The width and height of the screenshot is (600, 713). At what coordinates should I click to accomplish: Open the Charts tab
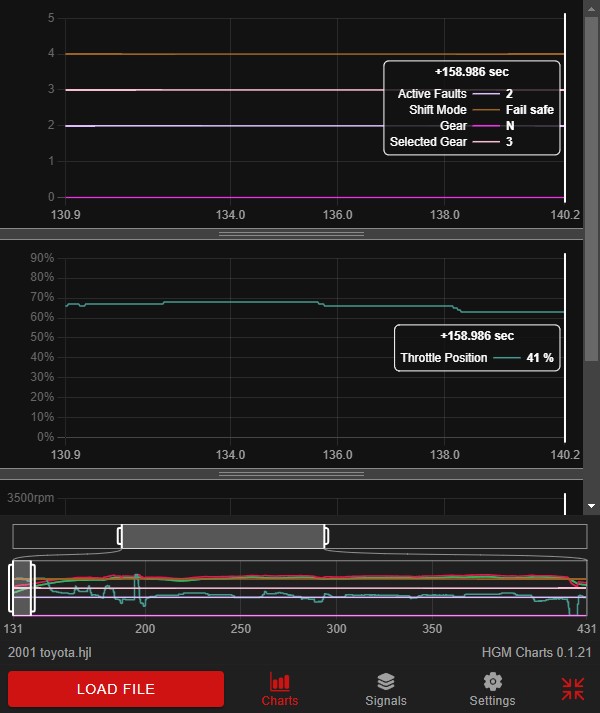point(279,689)
